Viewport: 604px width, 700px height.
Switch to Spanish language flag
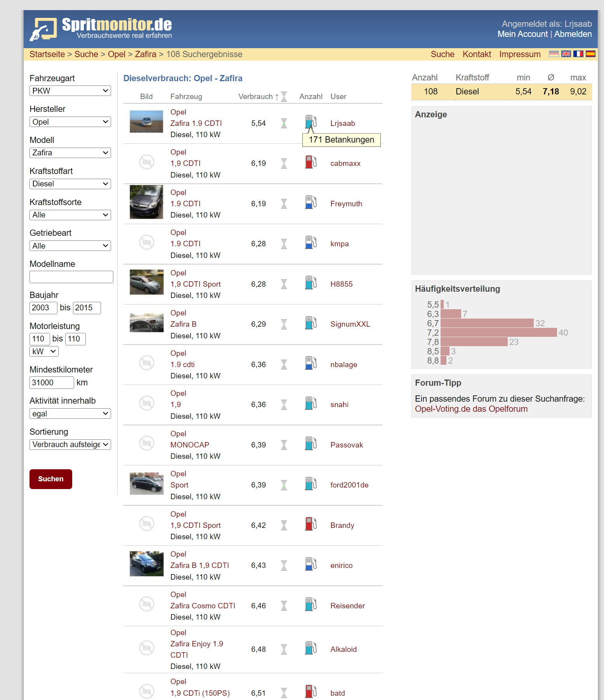590,54
